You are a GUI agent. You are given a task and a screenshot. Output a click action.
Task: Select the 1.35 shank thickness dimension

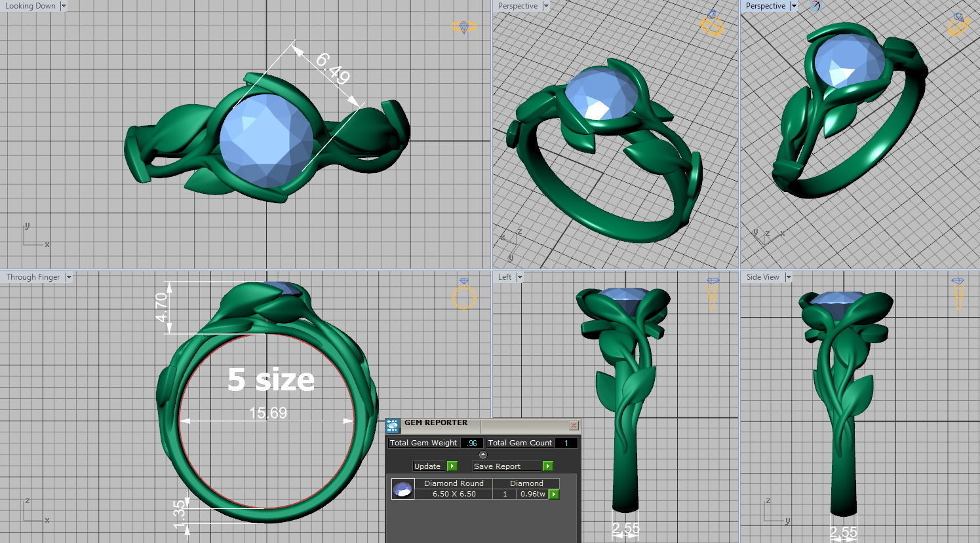pos(180,515)
